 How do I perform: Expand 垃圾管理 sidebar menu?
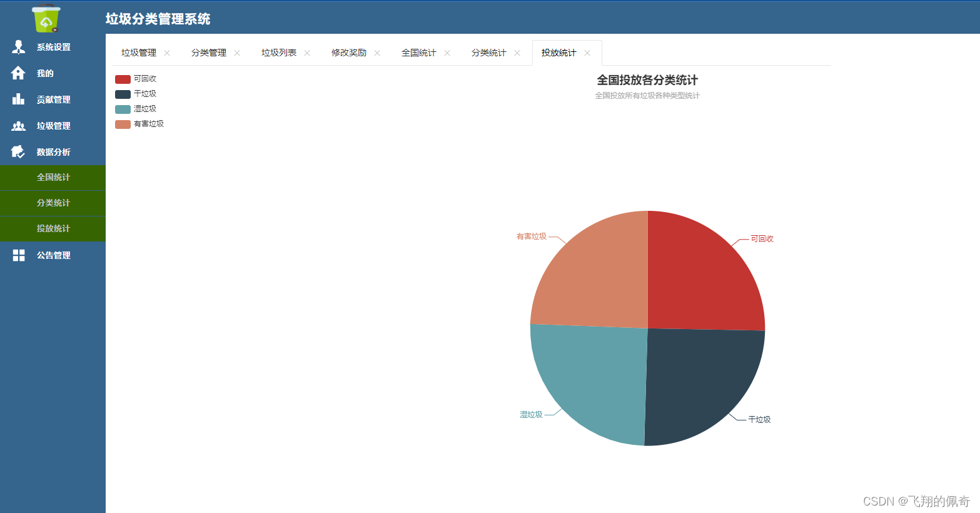point(53,126)
